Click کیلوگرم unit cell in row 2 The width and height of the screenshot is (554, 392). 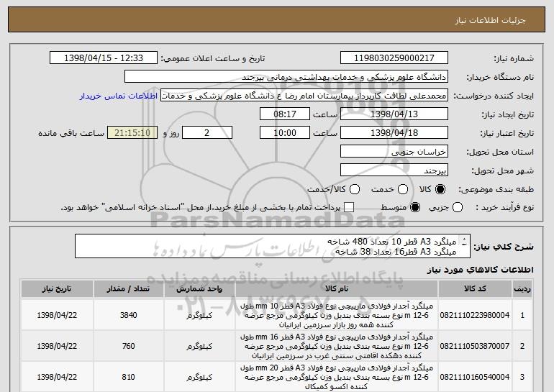[199, 346]
